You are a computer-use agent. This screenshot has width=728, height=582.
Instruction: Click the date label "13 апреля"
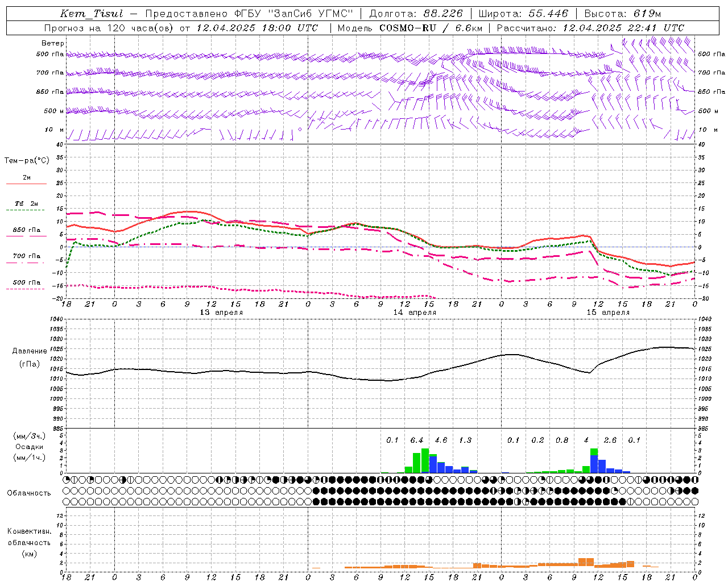(x=221, y=313)
